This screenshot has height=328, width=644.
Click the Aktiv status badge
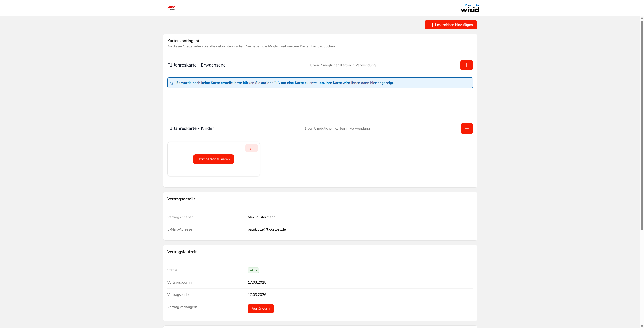253,270
